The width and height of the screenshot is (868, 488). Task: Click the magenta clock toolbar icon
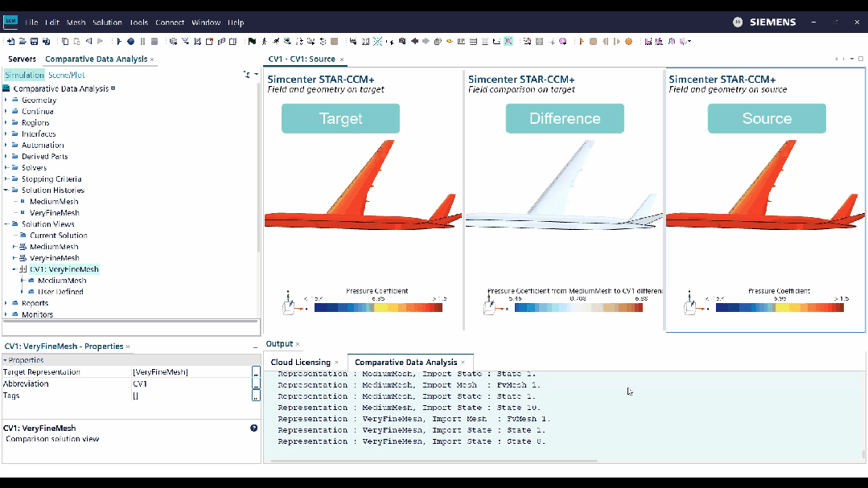tap(563, 42)
